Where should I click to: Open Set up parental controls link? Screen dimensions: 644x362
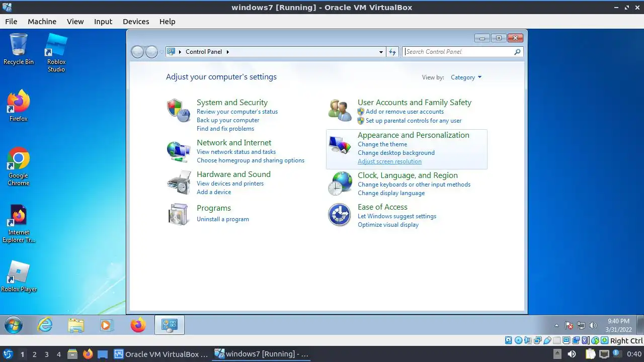(x=414, y=121)
